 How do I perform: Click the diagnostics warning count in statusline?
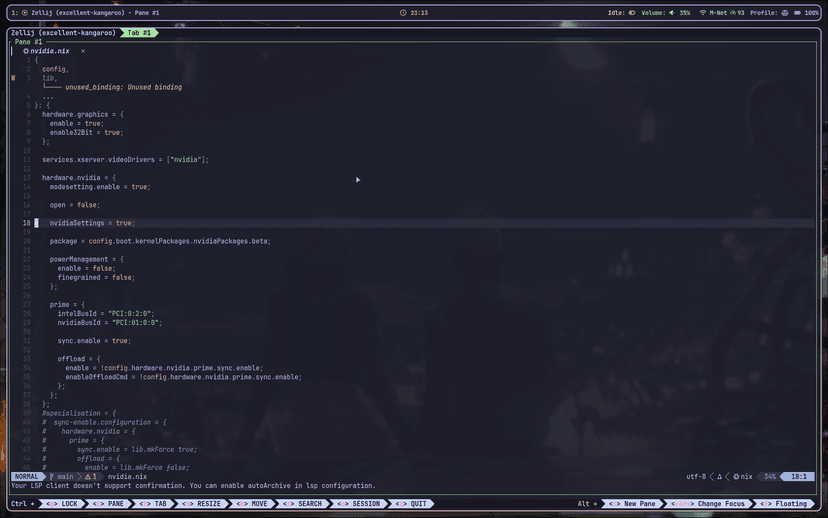click(90, 476)
